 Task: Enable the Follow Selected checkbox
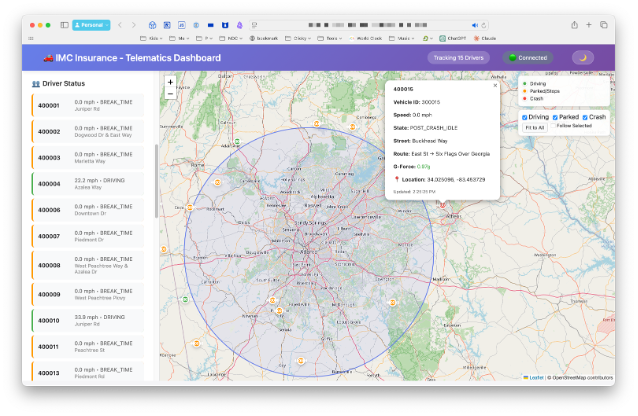coord(553,126)
